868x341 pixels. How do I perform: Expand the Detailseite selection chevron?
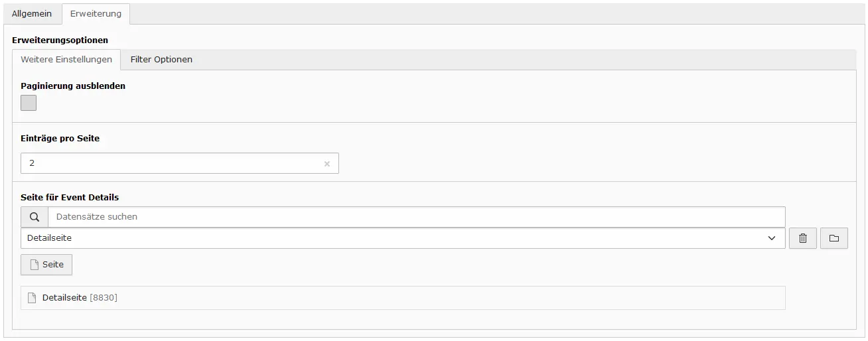click(x=772, y=238)
